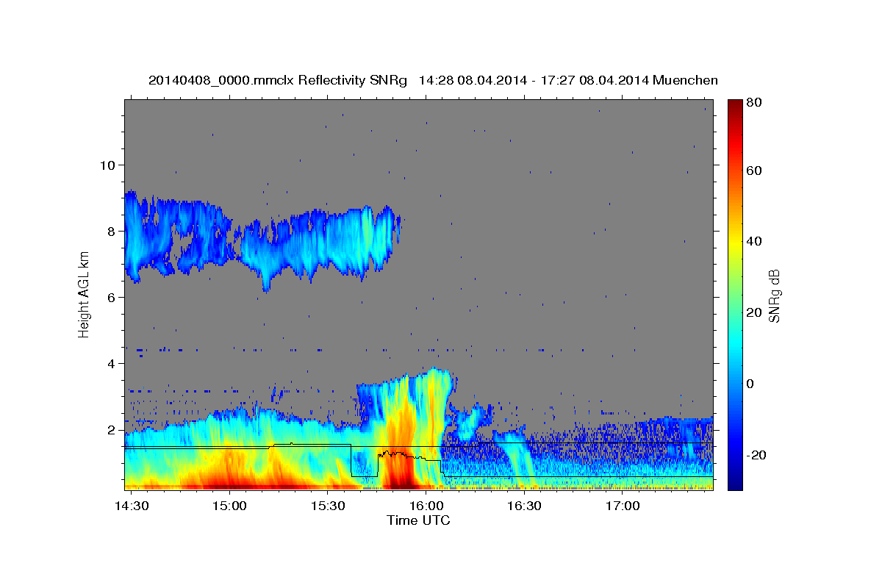Click the 16:30 time axis tick label
The height and width of the screenshot is (588, 882).
(523, 506)
